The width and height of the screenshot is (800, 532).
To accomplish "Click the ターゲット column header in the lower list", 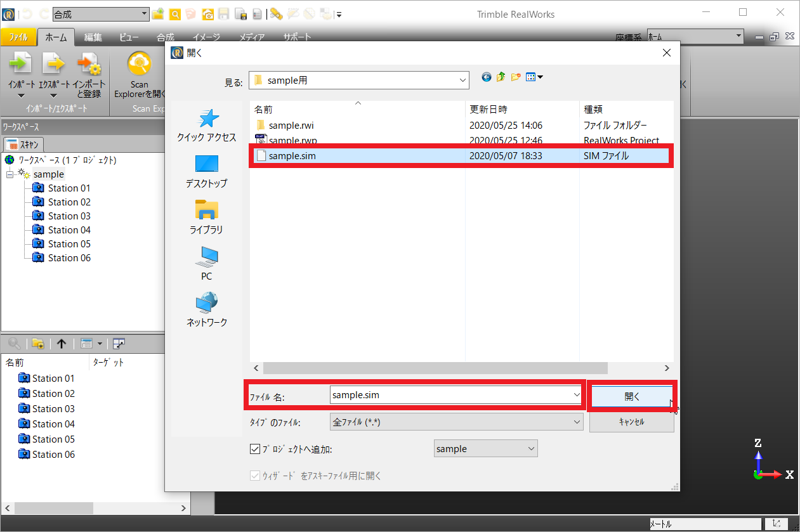I will [x=109, y=363].
